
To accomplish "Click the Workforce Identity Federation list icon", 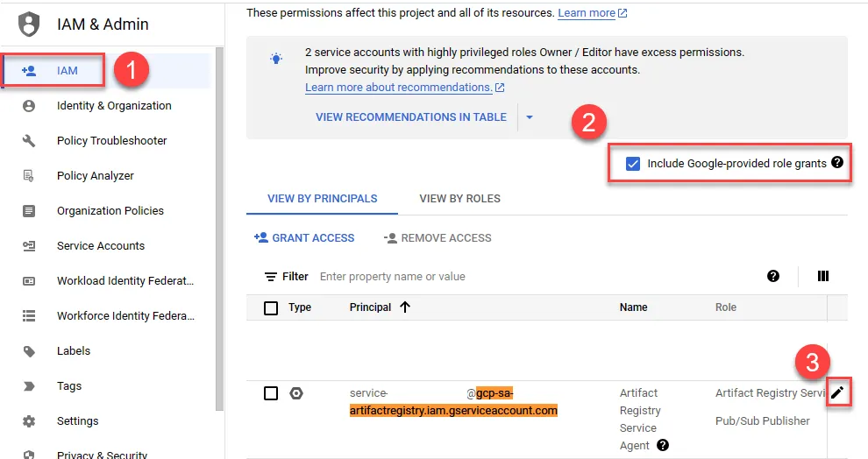I will click(29, 315).
